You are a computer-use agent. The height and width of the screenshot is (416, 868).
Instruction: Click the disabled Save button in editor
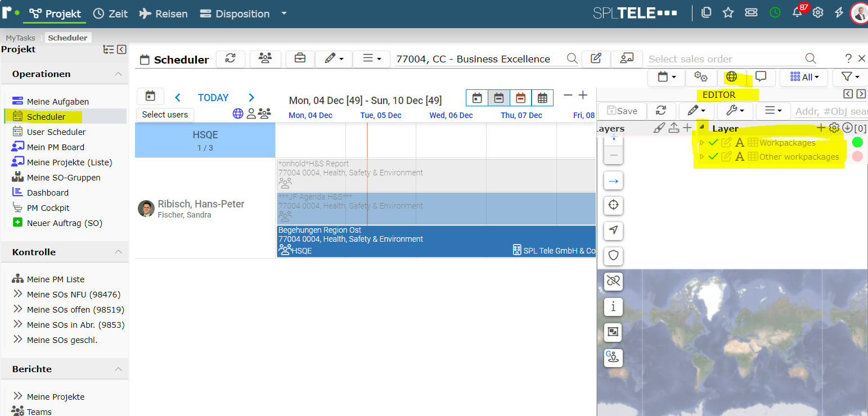pos(622,111)
